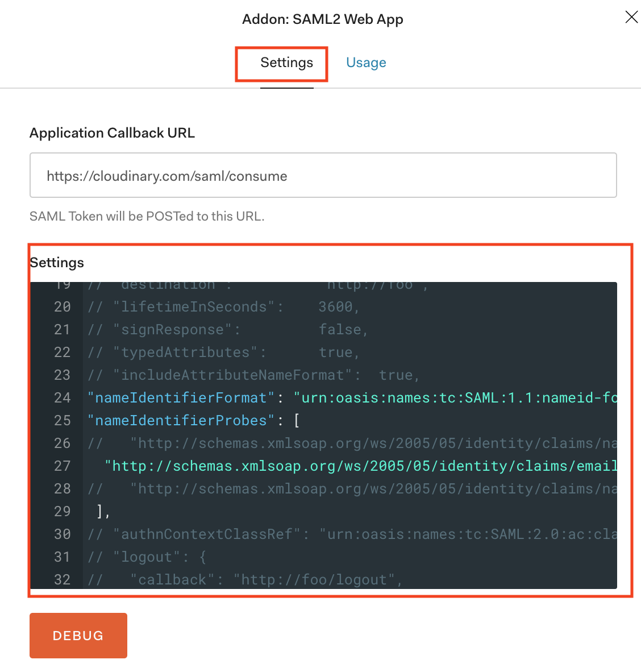The width and height of the screenshot is (641, 672).
Task: Click the includeAttributeNameFormat commented line
Action: [253, 375]
